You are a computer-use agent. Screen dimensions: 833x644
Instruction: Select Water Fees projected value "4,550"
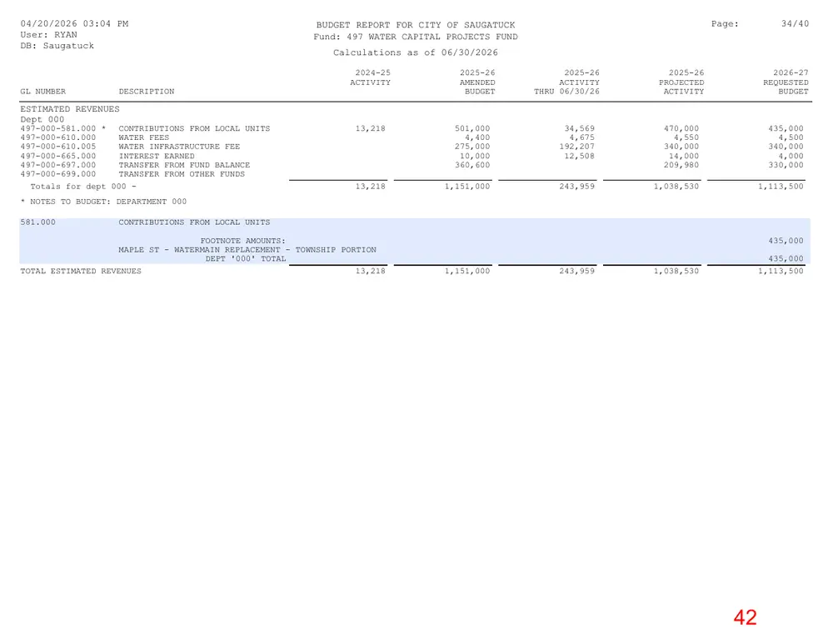tap(687, 137)
